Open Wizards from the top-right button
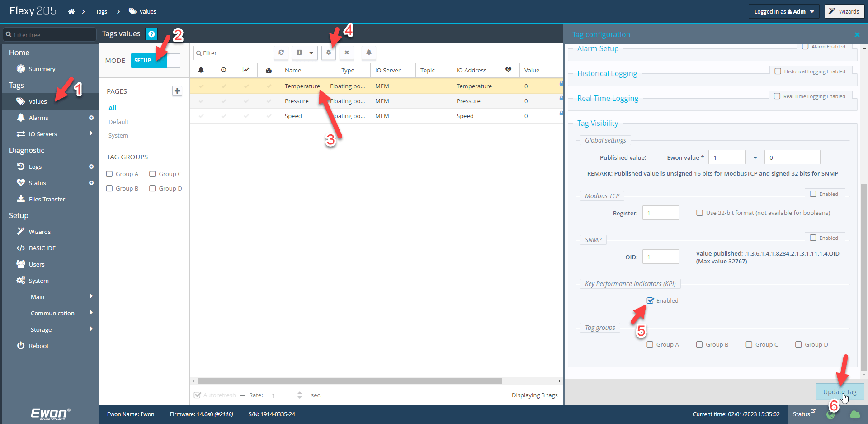 coord(844,11)
